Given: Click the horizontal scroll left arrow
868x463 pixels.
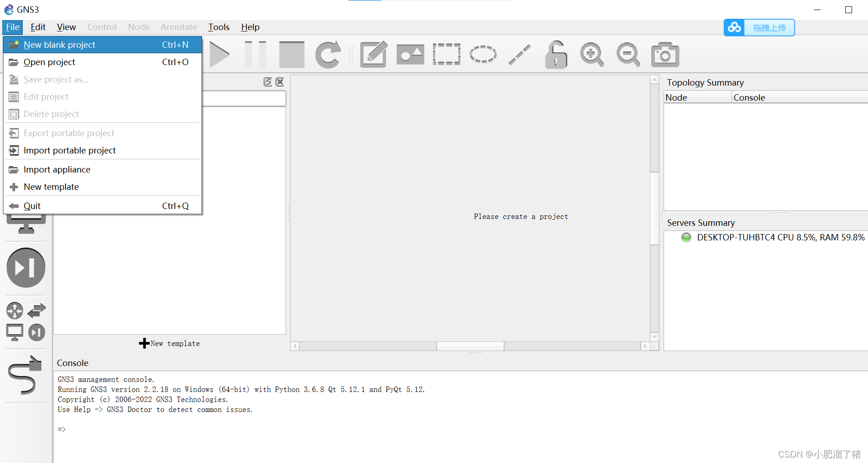Looking at the screenshot, I should [295, 346].
